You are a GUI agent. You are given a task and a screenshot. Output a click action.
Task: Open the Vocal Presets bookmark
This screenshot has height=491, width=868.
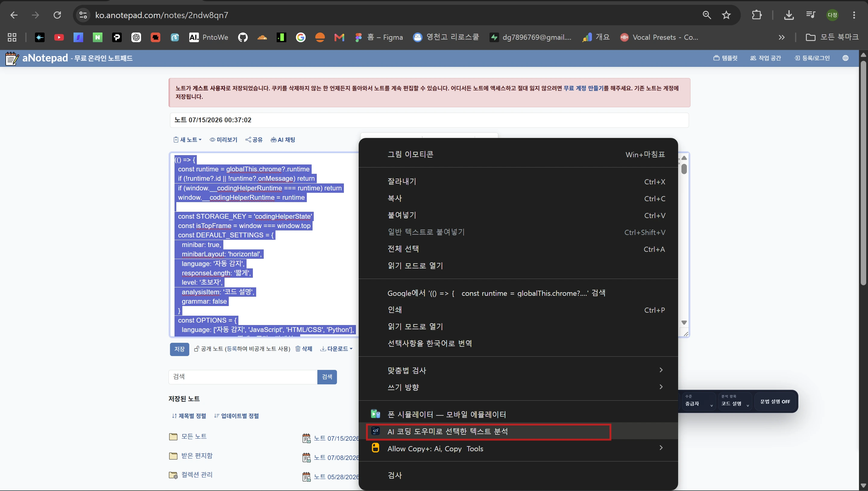[659, 37]
